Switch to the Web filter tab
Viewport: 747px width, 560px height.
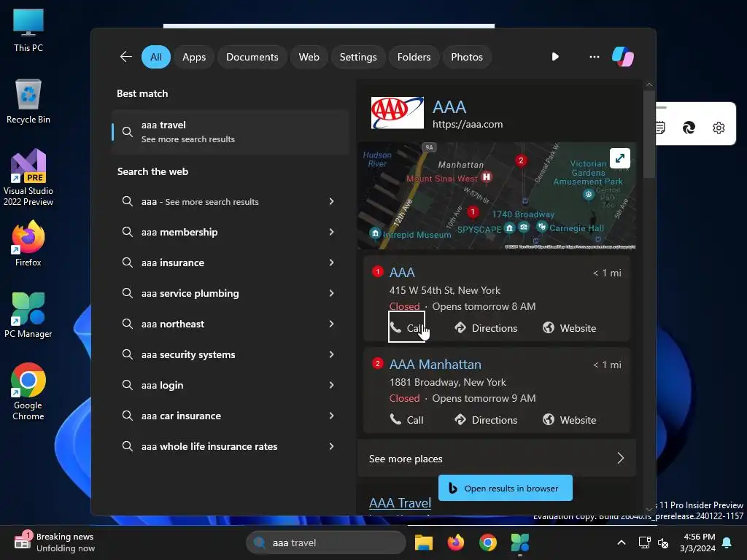click(x=309, y=57)
